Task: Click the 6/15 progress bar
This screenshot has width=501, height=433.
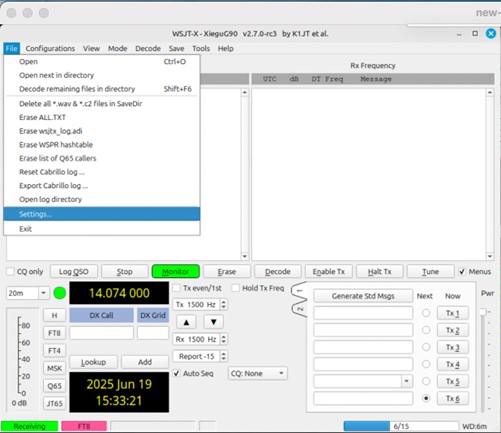Action: [401, 426]
